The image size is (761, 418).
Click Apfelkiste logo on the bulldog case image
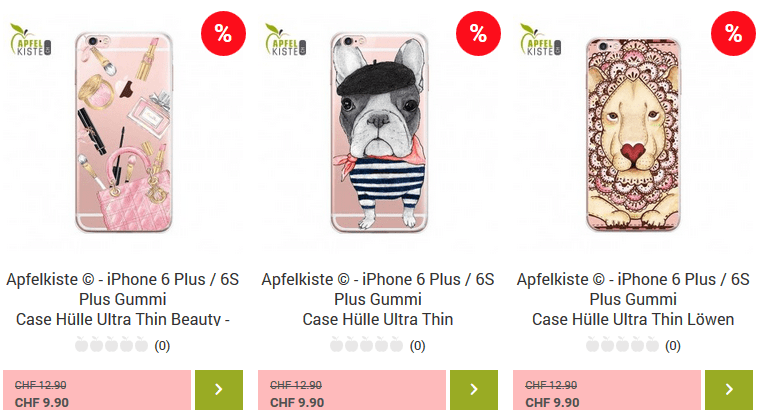click(x=285, y=39)
